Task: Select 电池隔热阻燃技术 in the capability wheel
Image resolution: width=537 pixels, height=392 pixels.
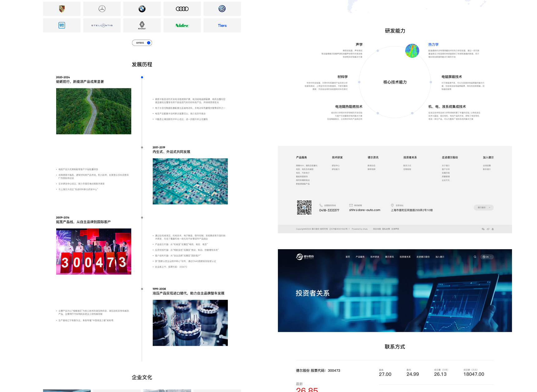Action: 349,107
